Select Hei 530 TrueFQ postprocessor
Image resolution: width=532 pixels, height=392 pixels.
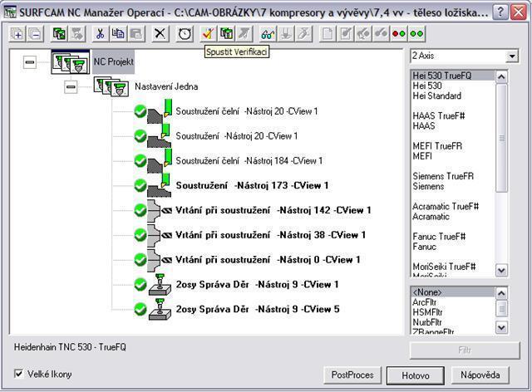[452, 76]
